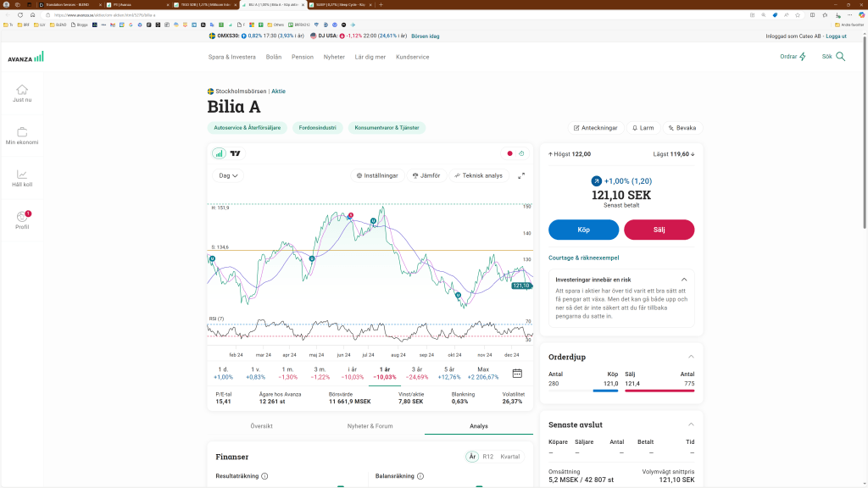
Task: Click the Sök search magnifier icon
Action: [840, 57]
